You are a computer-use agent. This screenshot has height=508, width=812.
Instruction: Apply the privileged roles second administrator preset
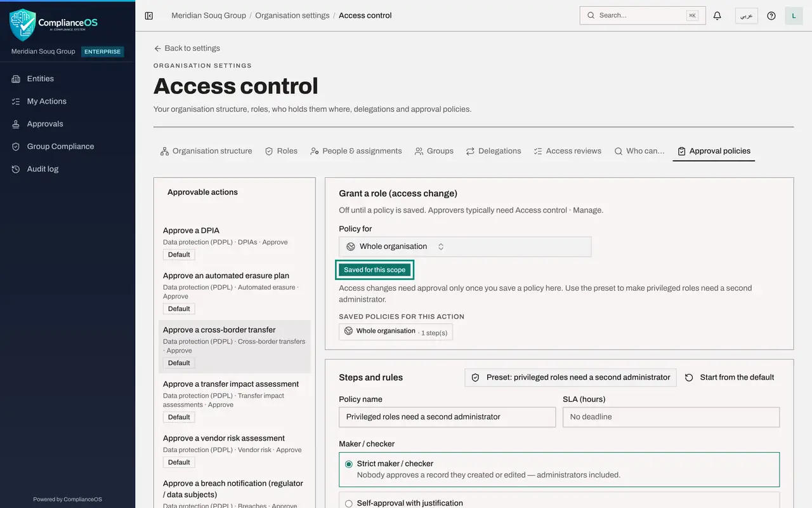571,377
